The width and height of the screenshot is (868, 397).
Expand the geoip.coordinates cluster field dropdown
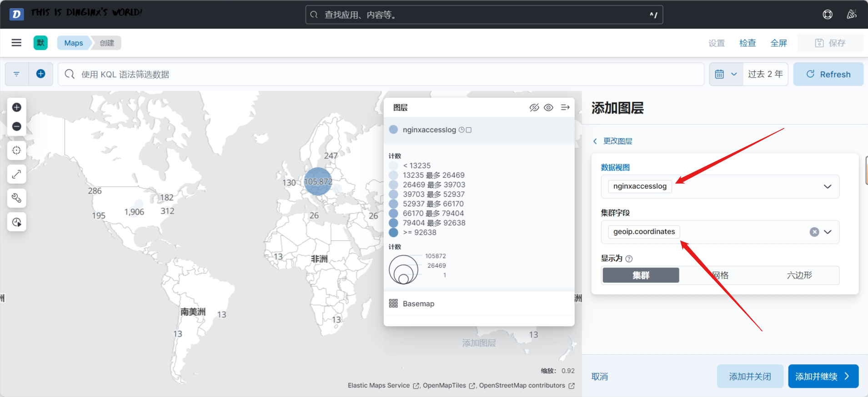click(x=828, y=232)
